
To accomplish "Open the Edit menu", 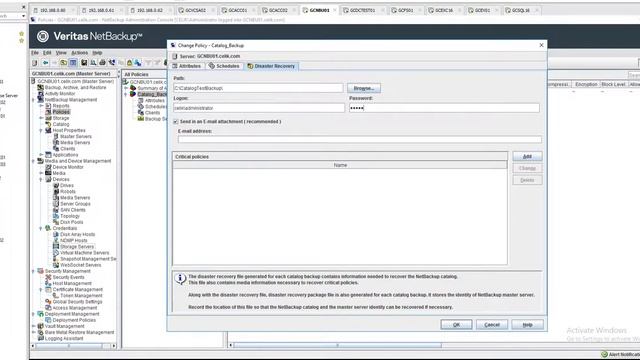I will point(47,53).
